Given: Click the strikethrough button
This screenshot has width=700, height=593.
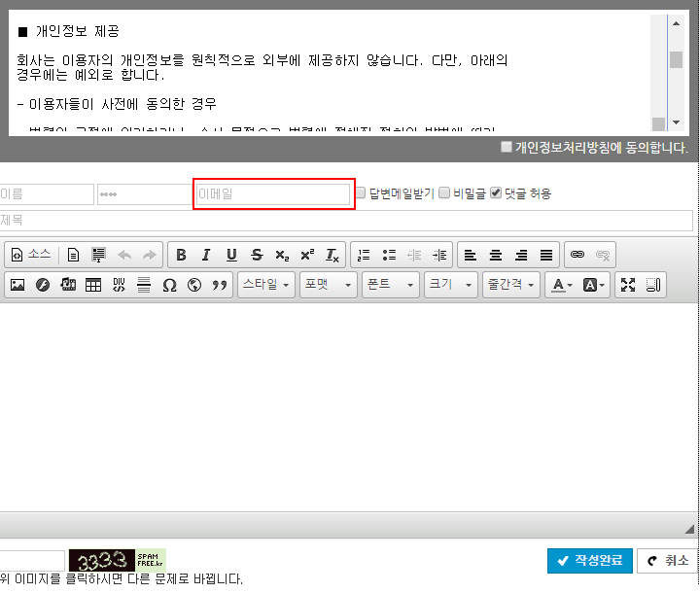Looking at the screenshot, I should tap(257, 255).
